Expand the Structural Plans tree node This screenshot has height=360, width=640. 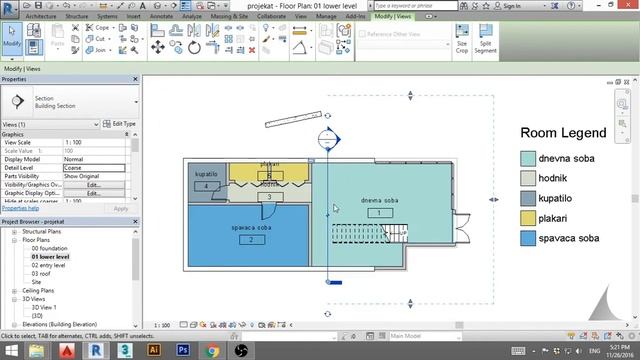pos(14,232)
